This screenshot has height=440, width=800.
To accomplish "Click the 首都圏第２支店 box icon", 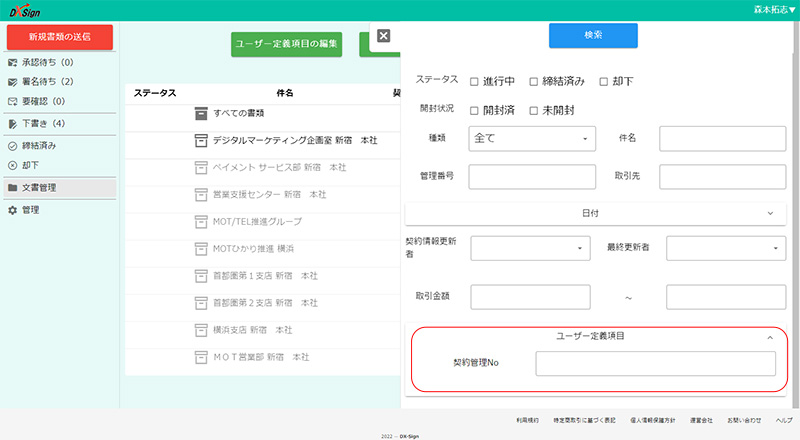I will [x=201, y=303].
